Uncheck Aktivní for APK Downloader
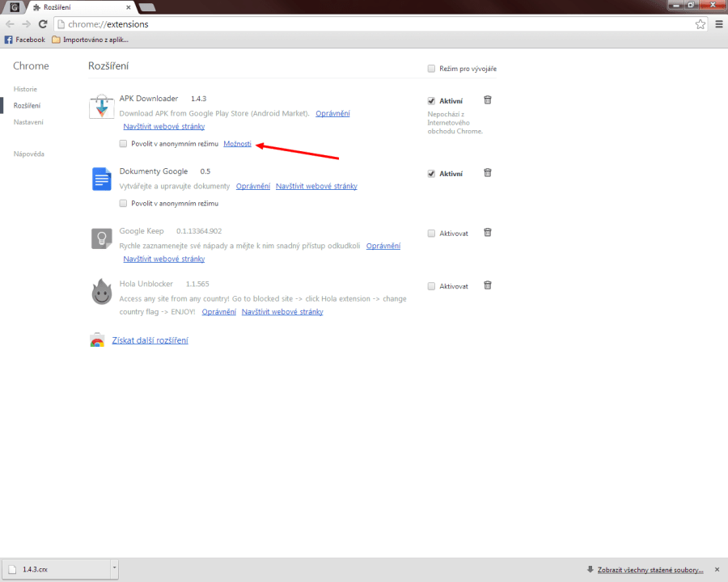Image resolution: width=728 pixels, height=582 pixels. (431, 101)
